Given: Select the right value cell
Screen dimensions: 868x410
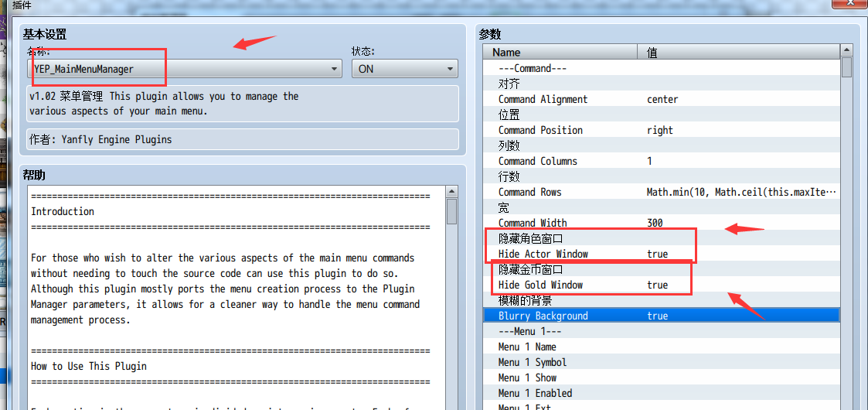Looking at the screenshot, I should tap(660, 131).
